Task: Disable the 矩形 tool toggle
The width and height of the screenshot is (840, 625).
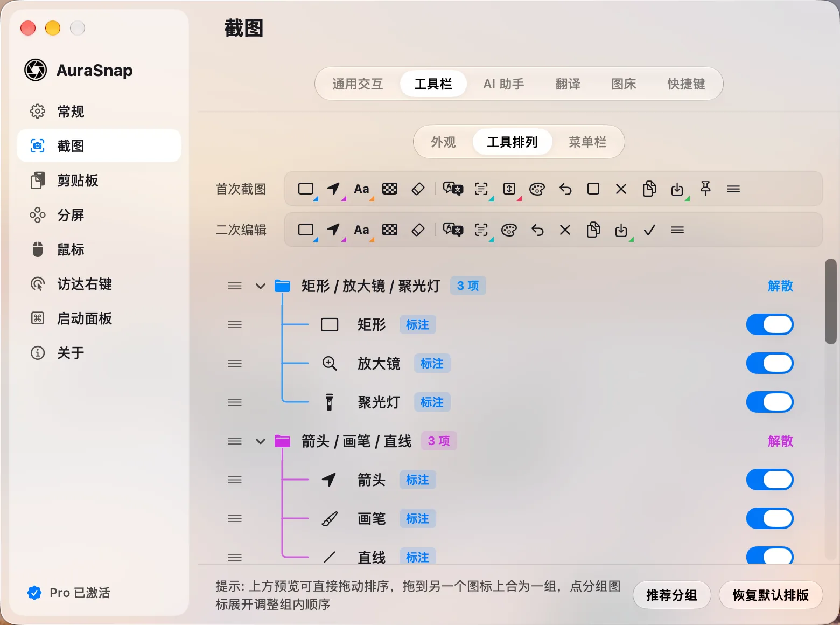Action: (770, 324)
